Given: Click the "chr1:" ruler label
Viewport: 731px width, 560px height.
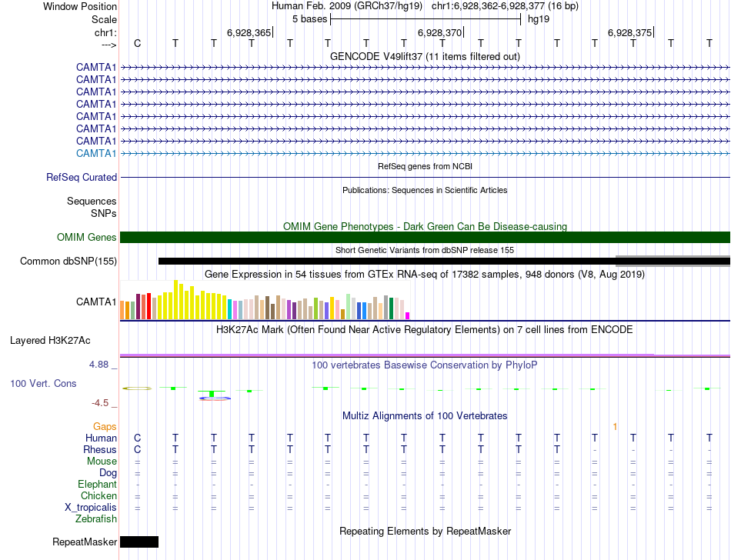Looking at the screenshot, I should [x=105, y=32].
